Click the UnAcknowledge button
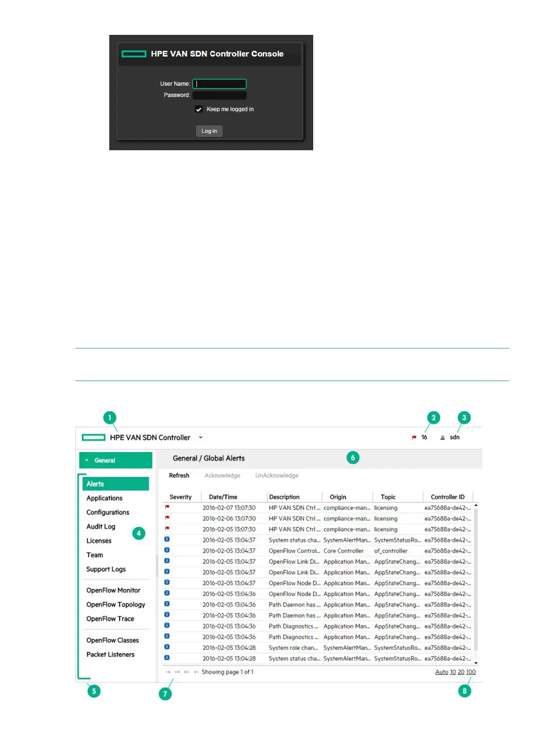 coord(276,475)
